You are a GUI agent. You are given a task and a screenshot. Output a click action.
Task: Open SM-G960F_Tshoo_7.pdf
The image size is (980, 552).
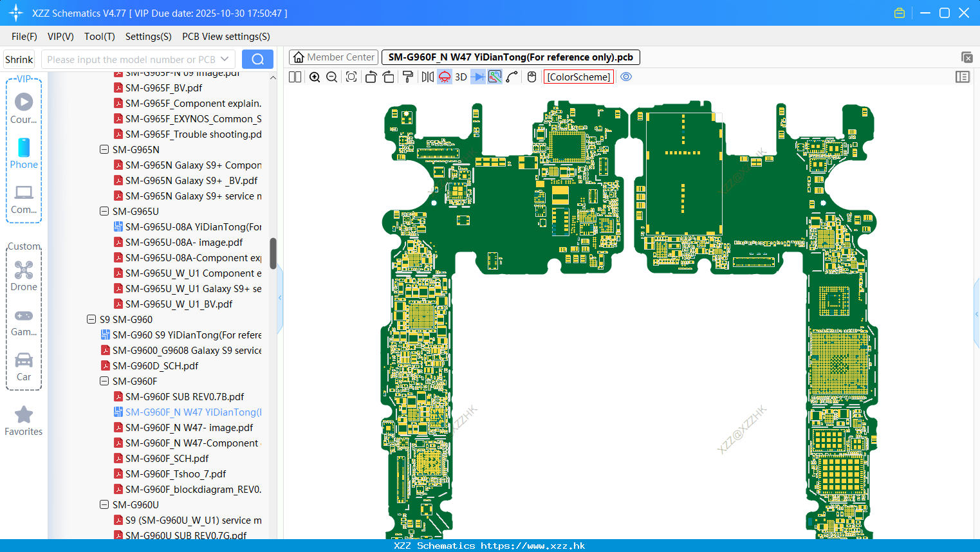click(176, 474)
